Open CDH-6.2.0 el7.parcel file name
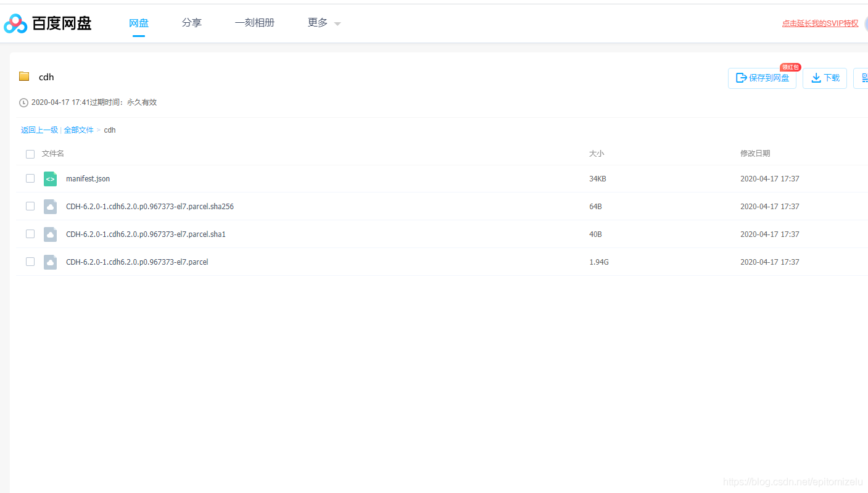Viewport: 868px width, 493px height. pyautogui.click(x=137, y=262)
